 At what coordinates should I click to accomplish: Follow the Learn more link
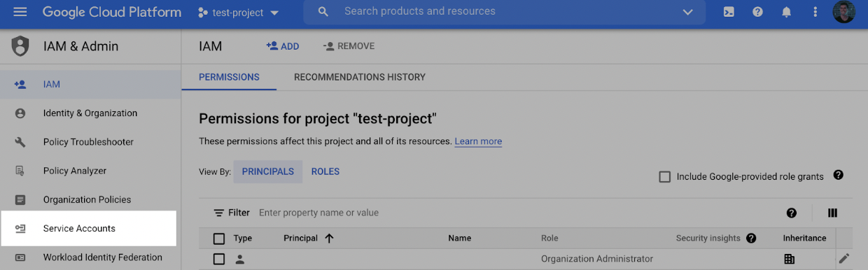pyautogui.click(x=478, y=141)
